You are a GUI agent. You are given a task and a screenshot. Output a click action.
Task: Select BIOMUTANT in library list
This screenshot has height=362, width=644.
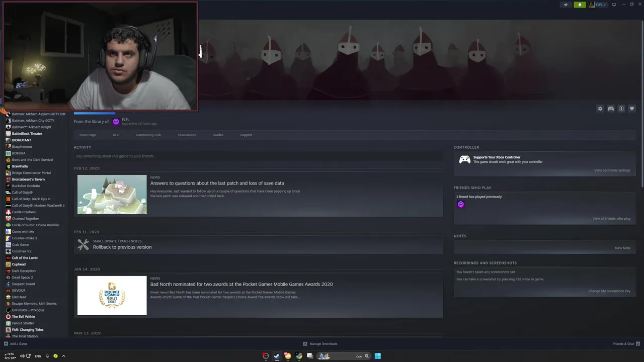tap(22, 140)
